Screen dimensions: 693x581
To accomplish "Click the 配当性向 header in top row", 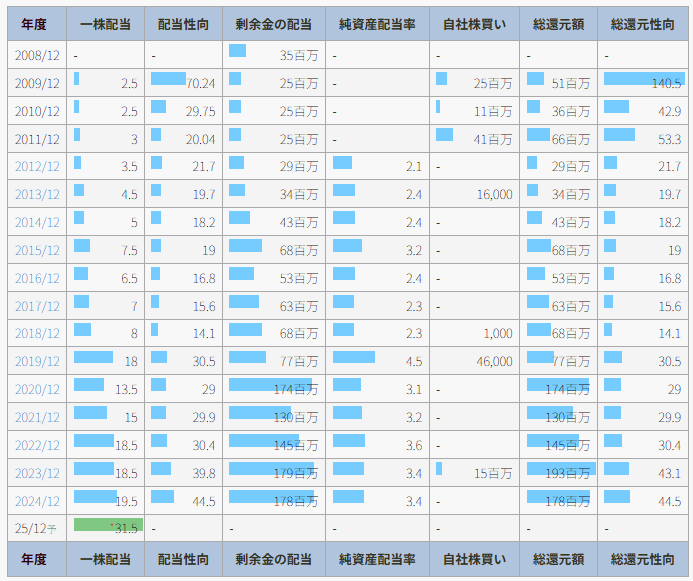I will point(183,24).
